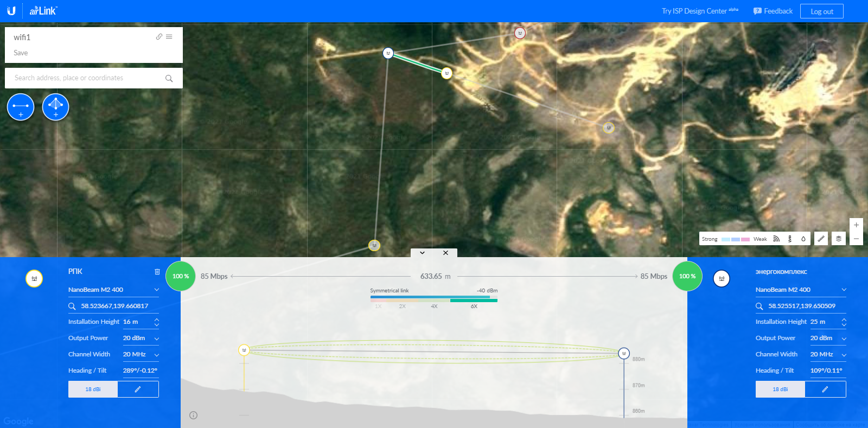The image size is (868, 428).
Task: Click the pink Weak signal swatch
Action: (745, 239)
